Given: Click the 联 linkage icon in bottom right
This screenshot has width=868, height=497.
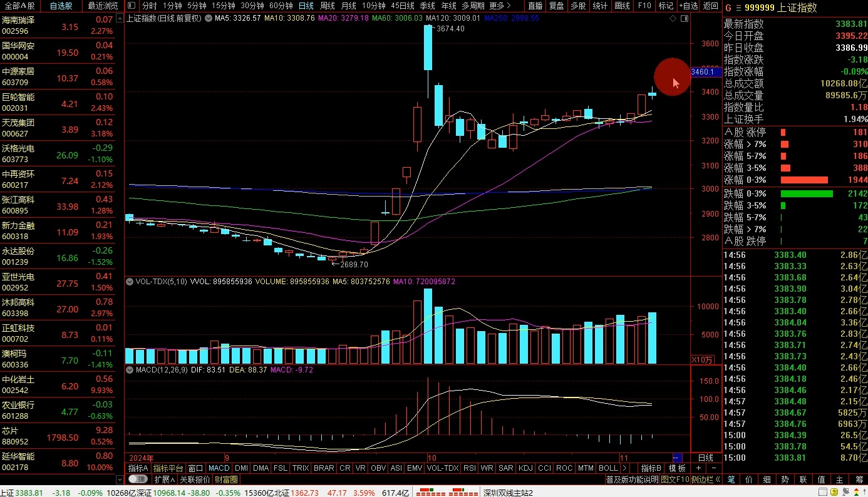Looking at the screenshot, I should pyautogui.click(x=803, y=479).
